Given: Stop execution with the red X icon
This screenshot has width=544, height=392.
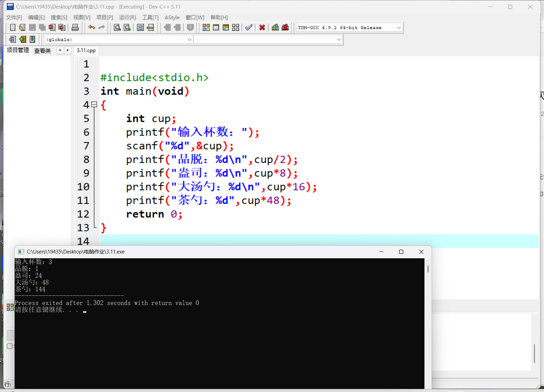Looking at the screenshot, I should pyautogui.click(x=262, y=28).
